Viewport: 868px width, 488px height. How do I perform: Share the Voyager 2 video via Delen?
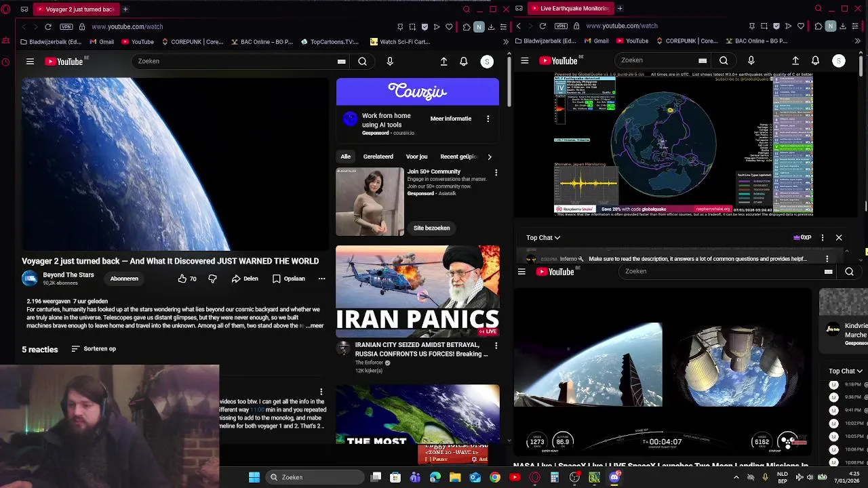pyautogui.click(x=245, y=279)
